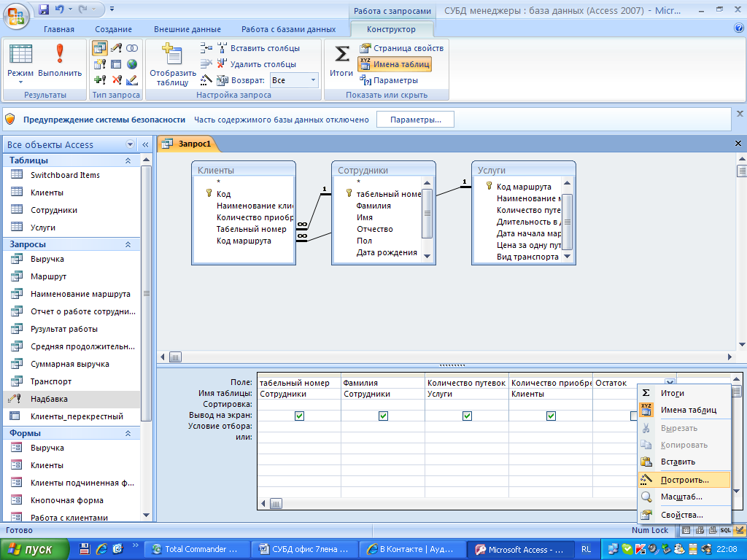Select the Выборка query type icon

100,48
